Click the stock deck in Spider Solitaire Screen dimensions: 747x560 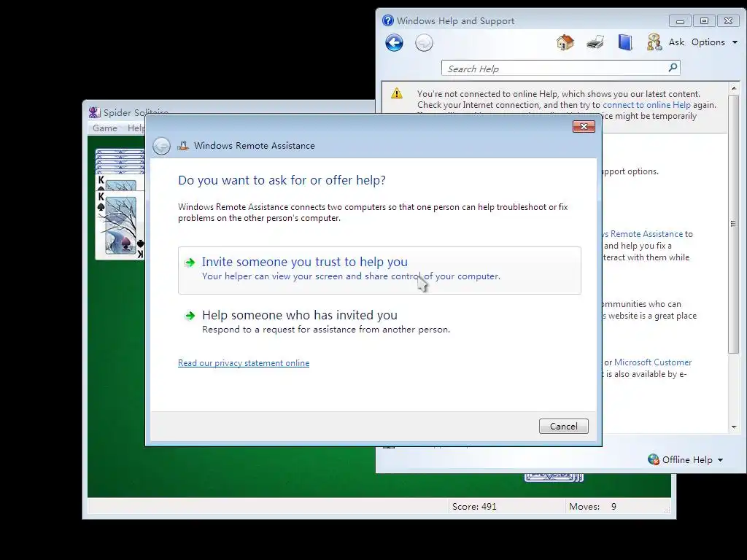pos(554,477)
